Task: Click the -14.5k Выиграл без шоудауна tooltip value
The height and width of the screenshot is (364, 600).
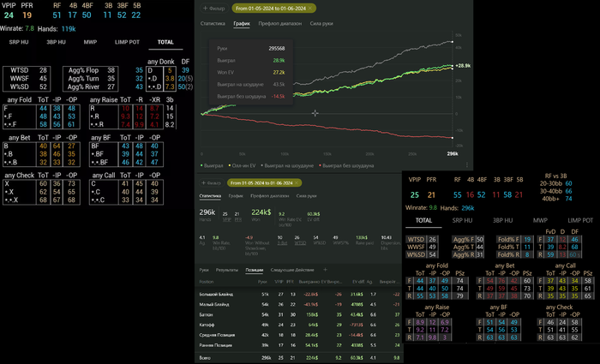Action: coord(278,96)
